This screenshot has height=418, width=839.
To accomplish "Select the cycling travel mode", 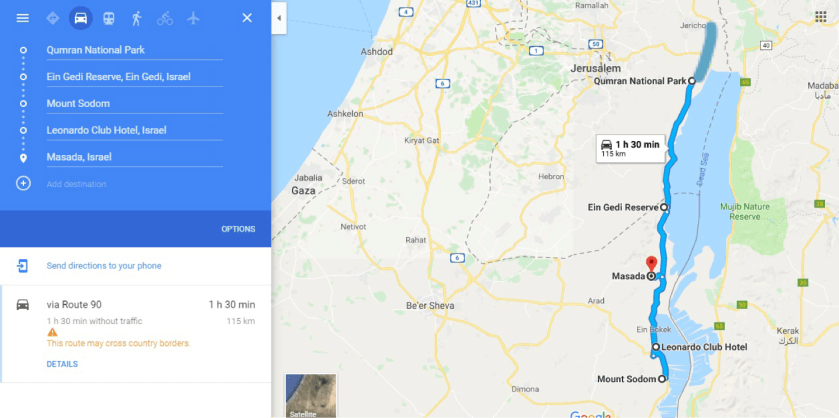I will 165,18.
